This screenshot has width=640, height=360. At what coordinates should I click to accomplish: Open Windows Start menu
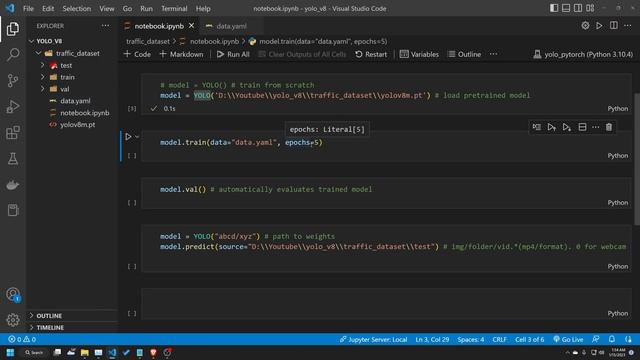[x=10, y=352]
